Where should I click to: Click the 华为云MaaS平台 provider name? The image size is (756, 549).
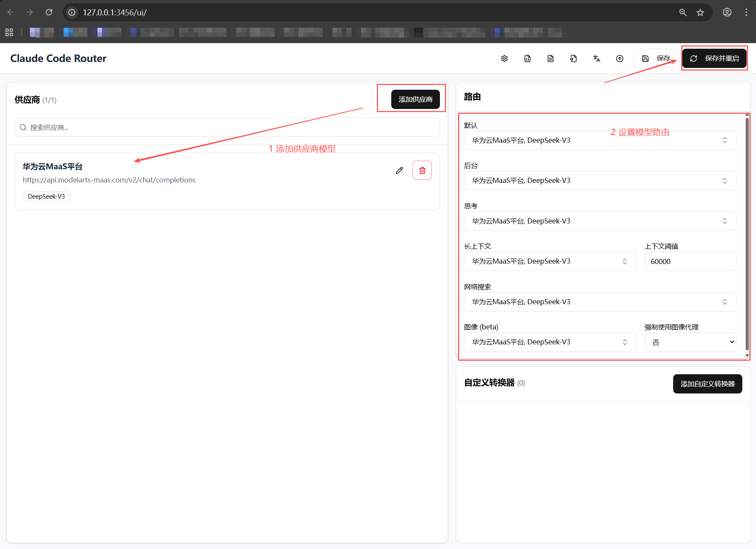53,167
